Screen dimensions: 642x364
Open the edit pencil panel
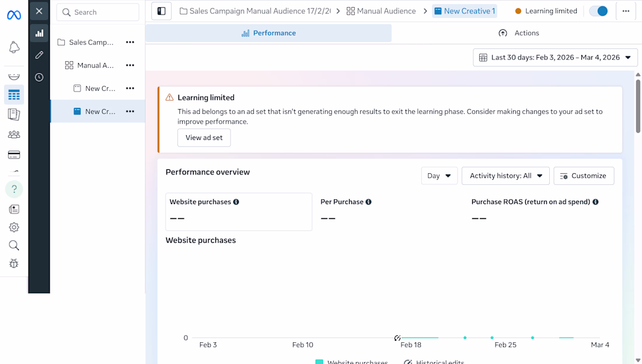39,55
